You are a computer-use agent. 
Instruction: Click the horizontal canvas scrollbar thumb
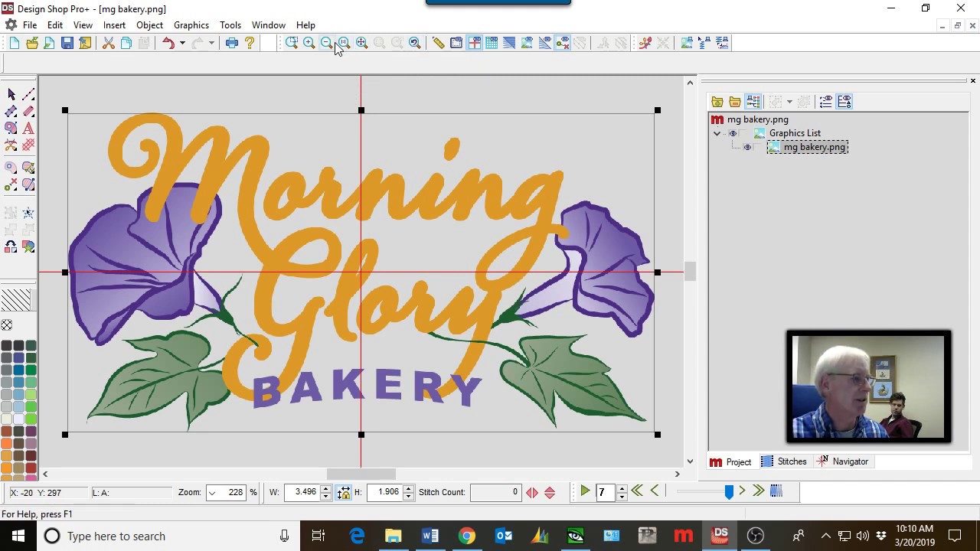click(x=361, y=474)
